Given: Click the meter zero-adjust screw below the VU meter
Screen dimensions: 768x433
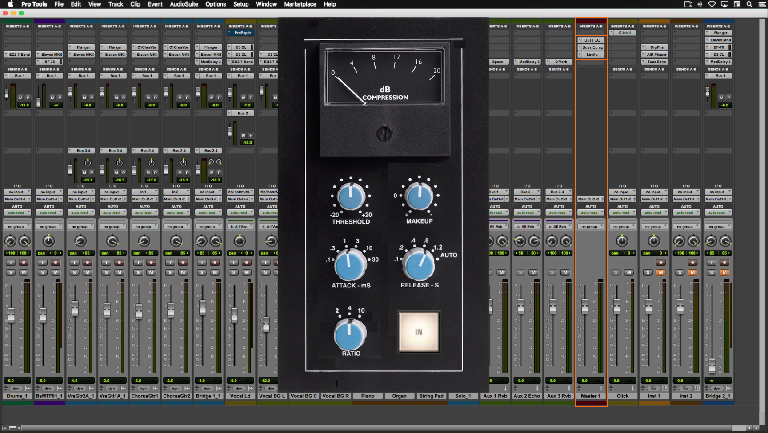Looking at the screenshot, I should coord(383,133).
